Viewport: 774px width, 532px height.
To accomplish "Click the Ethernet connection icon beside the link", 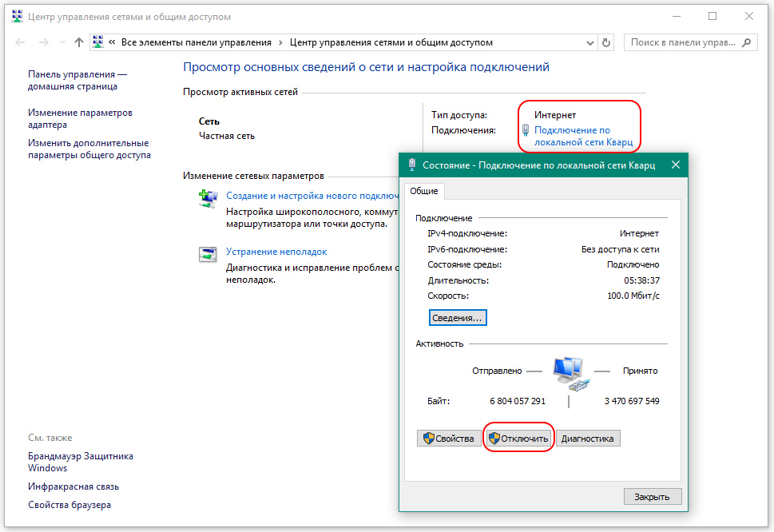I will [526, 130].
